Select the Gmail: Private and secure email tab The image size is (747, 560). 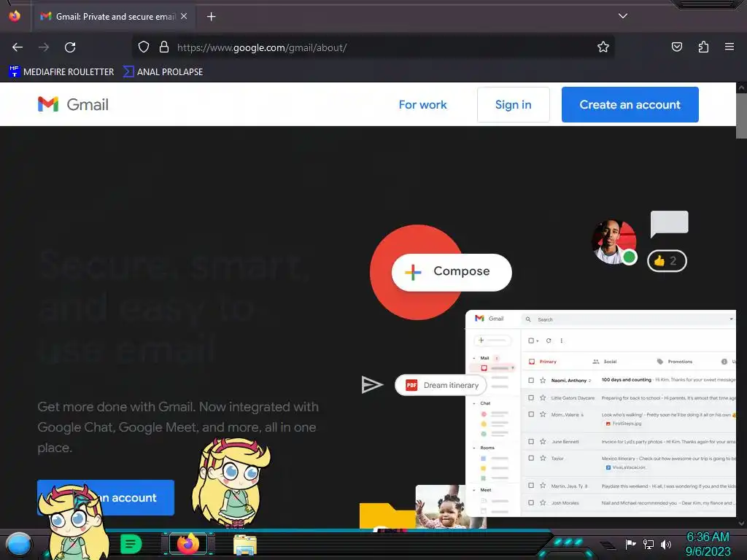click(x=113, y=17)
